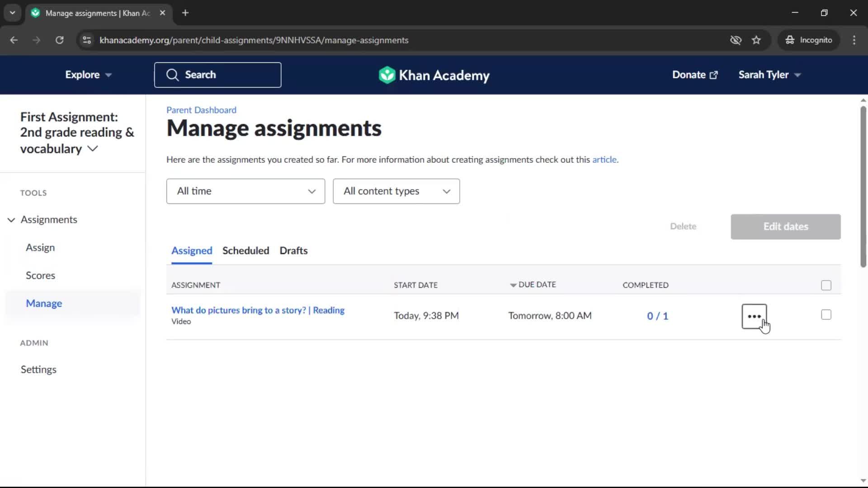This screenshot has width=868, height=488.
Task: Click the search magnifier icon
Action: 172,75
